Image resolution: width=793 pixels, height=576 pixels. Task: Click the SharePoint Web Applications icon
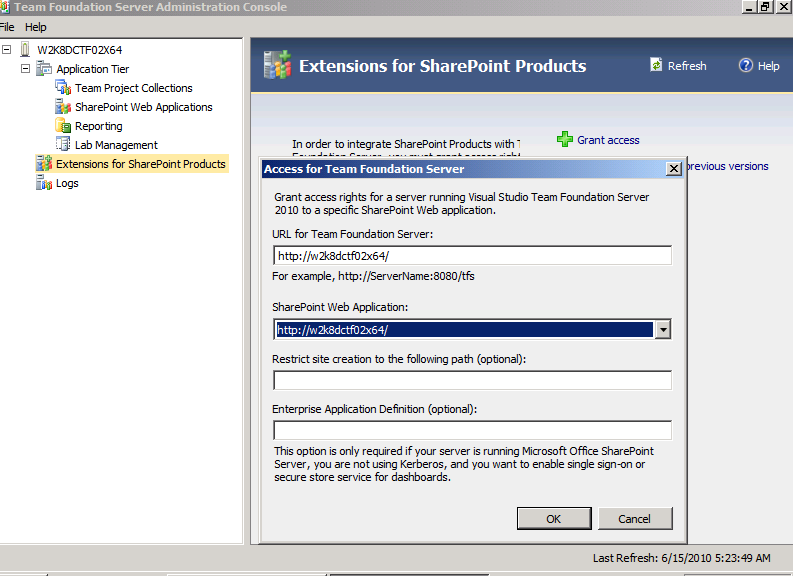[63, 107]
